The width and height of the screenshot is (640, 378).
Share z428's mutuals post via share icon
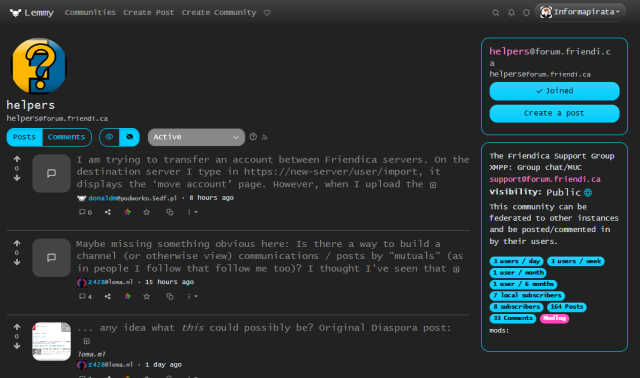108,296
